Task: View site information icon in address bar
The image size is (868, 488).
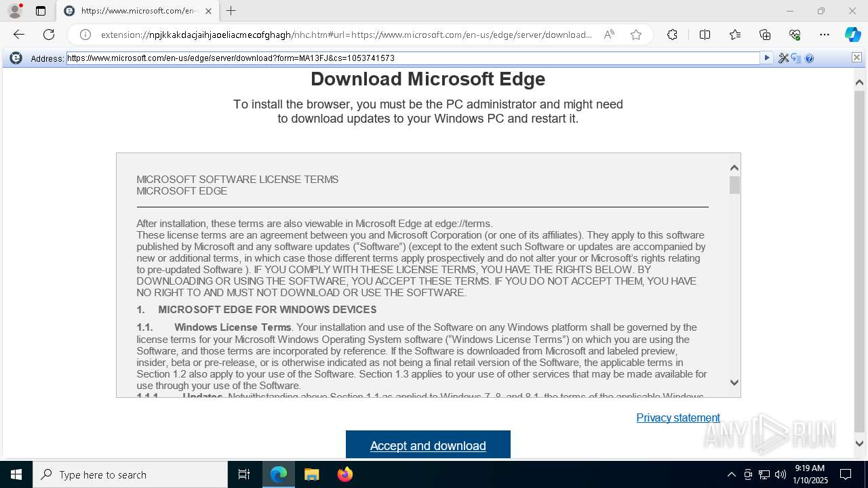Action: 85,35
